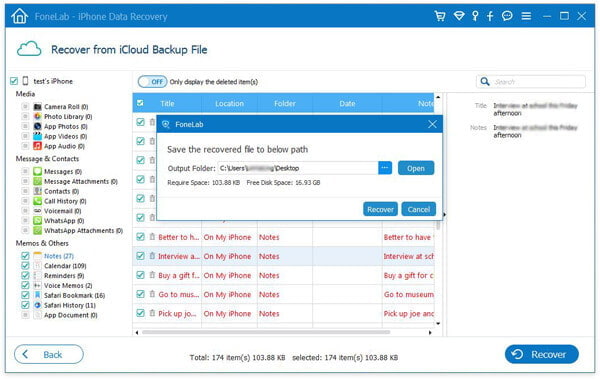The width and height of the screenshot is (600, 379).
Task: Uncheck the Safari Bookmark (16) checkbox
Action: 25,295
